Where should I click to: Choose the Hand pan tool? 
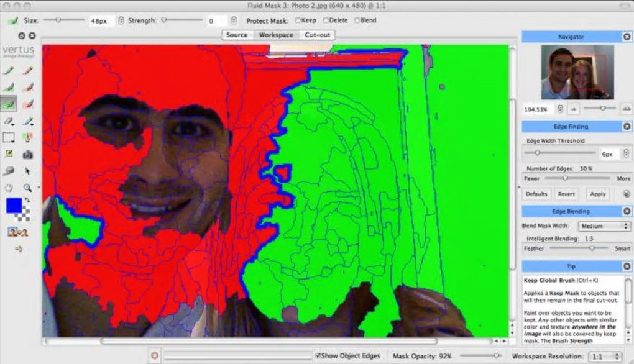click(x=9, y=187)
